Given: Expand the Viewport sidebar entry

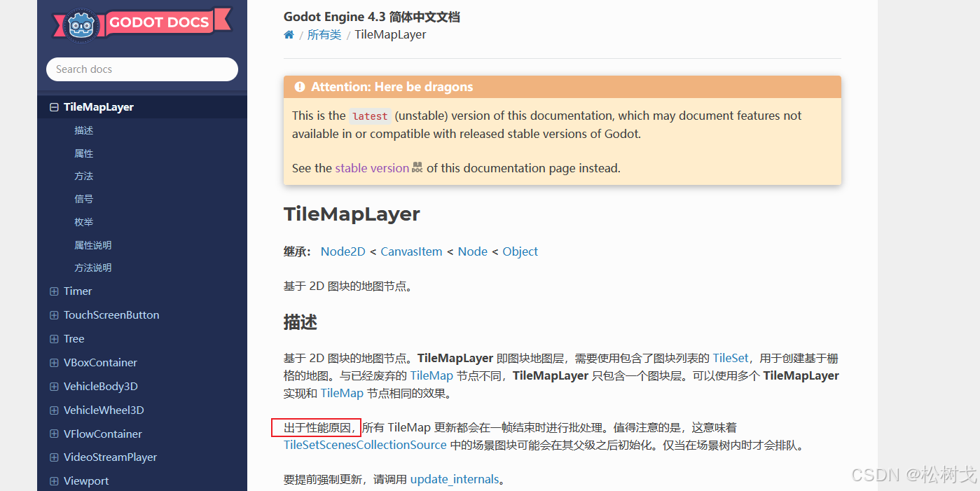Looking at the screenshot, I should [x=54, y=481].
